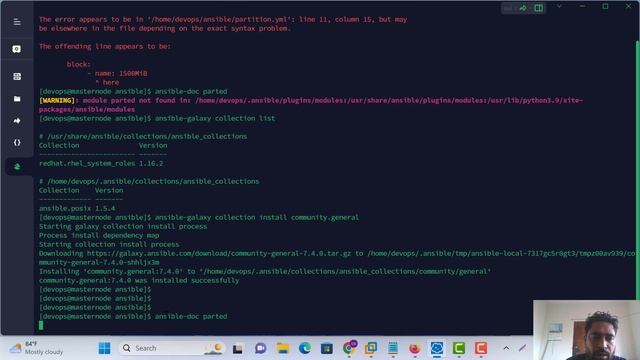This screenshot has width=640, height=360.
Task: Open the curly braces snippets icon
Action: coord(17,142)
